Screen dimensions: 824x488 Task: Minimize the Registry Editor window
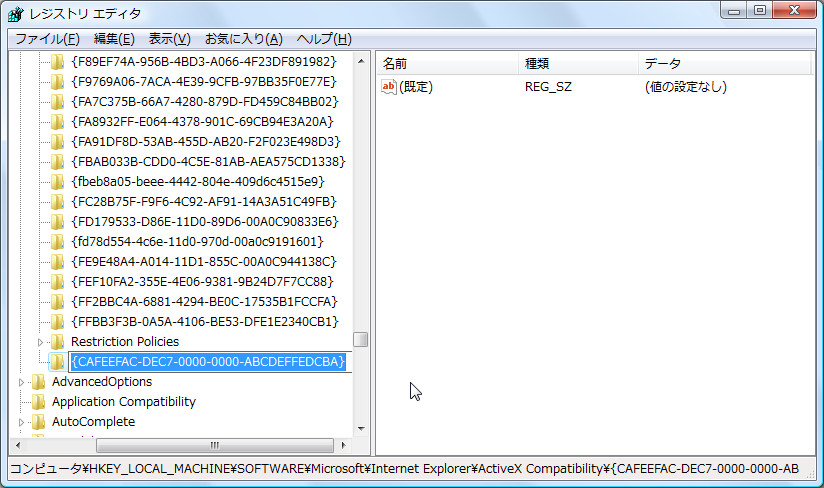[734, 11]
